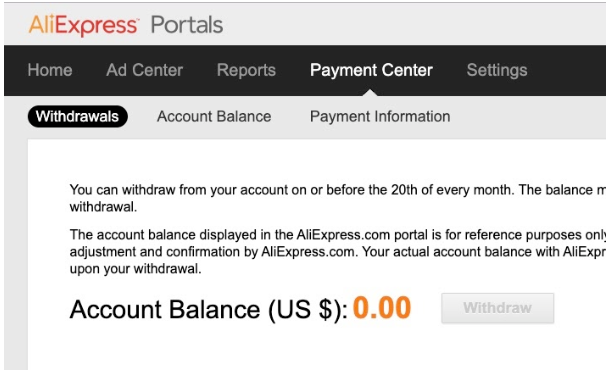This screenshot has width=611, height=383.
Task: Click the active-tab pointer under Payment Center
Action: point(370,93)
